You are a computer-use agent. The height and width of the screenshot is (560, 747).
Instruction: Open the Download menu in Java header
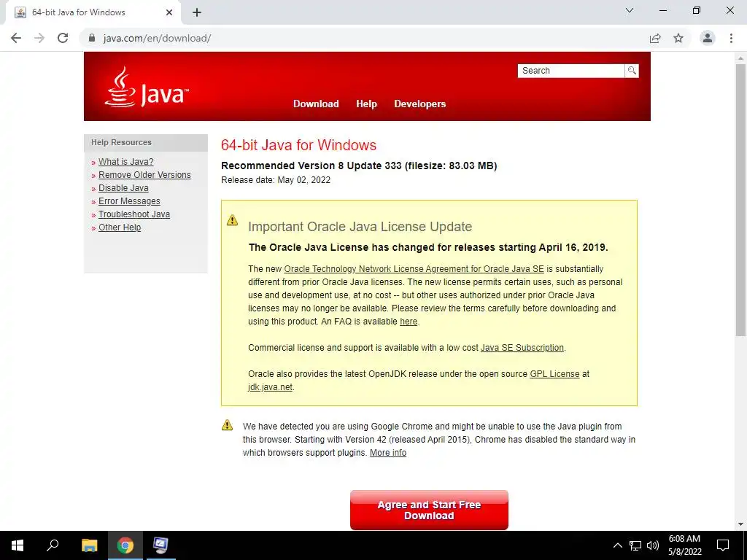(x=316, y=104)
